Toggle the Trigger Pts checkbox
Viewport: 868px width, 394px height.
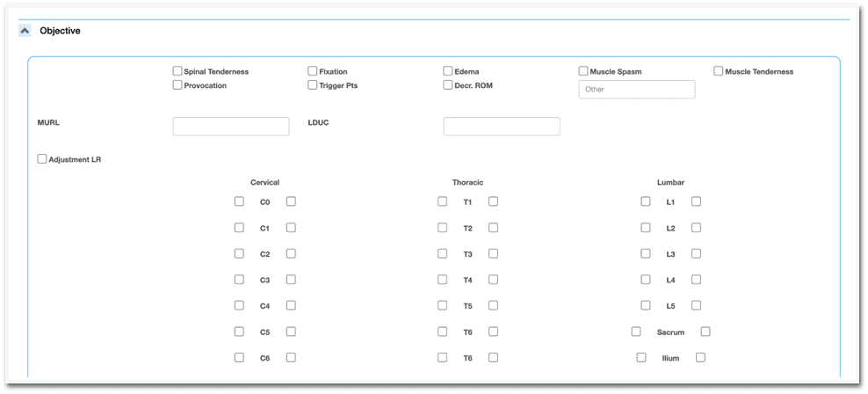(x=313, y=85)
